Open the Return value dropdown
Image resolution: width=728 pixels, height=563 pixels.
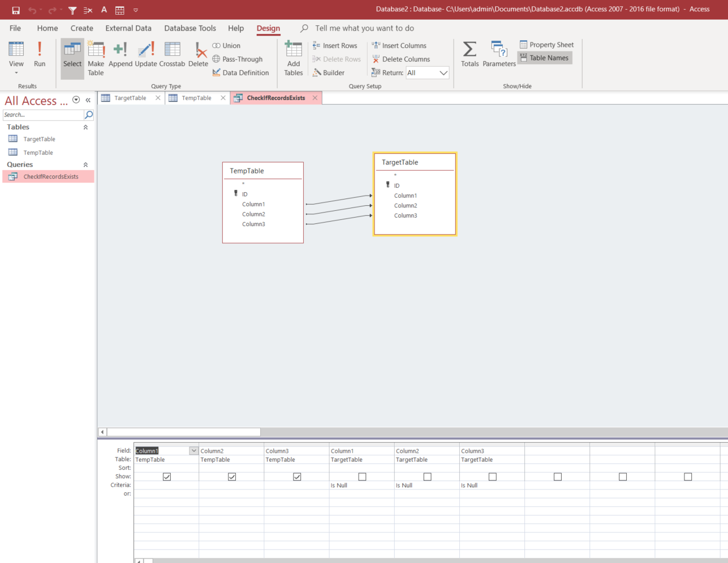click(x=443, y=73)
